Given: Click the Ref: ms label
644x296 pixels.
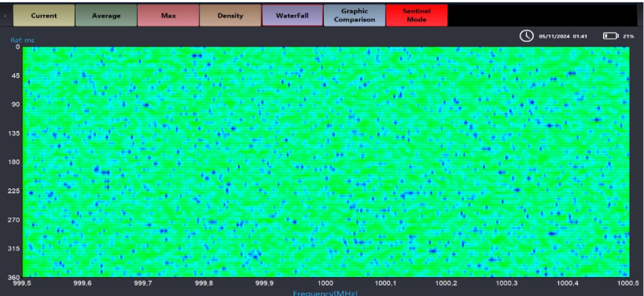Looking at the screenshot, I should coord(22,40).
